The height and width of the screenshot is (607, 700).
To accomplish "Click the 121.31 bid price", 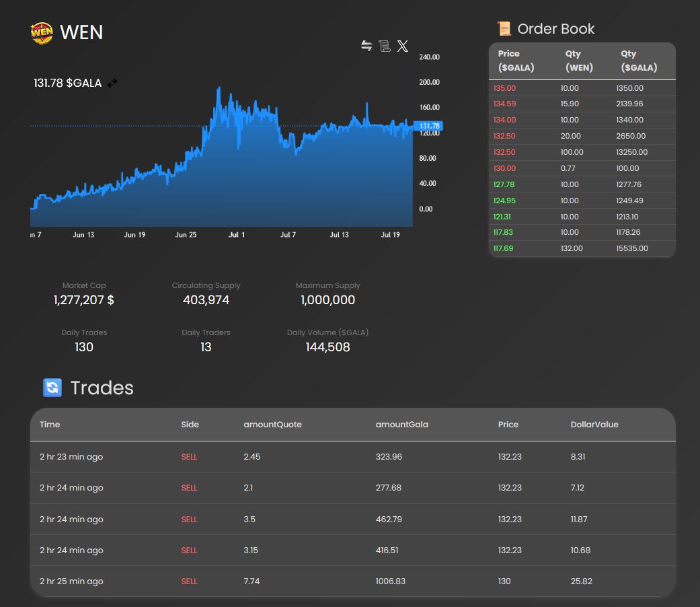I will pos(502,217).
